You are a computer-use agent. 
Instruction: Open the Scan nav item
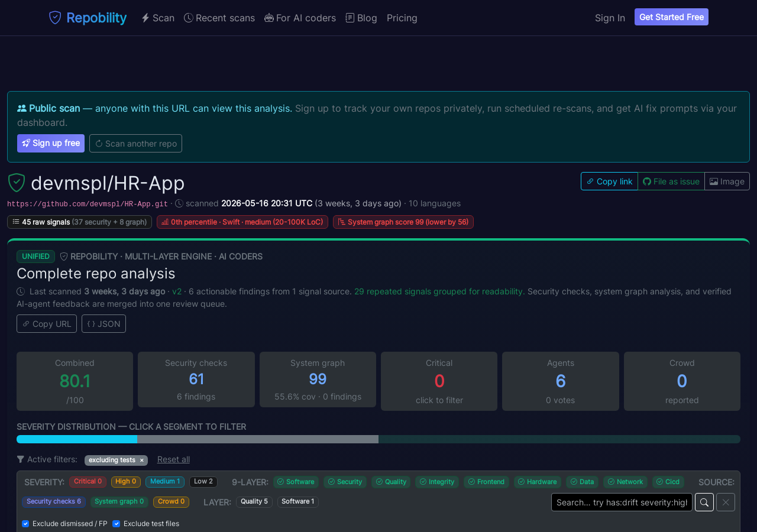pyautogui.click(x=158, y=18)
